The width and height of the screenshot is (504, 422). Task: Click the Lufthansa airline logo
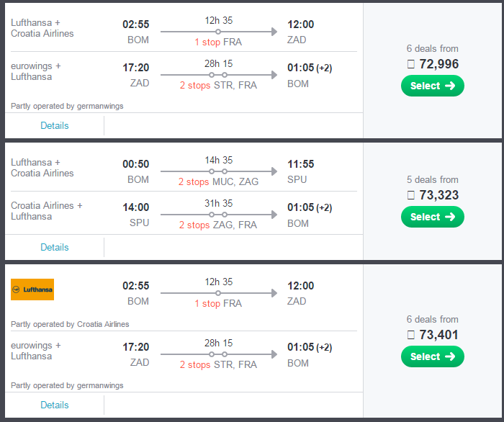pyautogui.click(x=32, y=289)
